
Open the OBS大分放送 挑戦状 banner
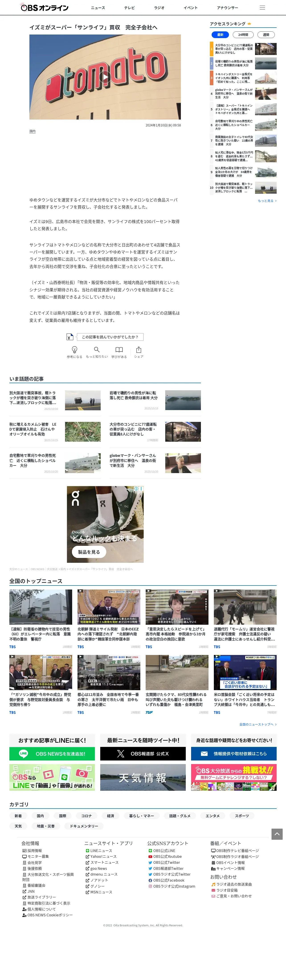pyautogui.click(x=234, y=778)
